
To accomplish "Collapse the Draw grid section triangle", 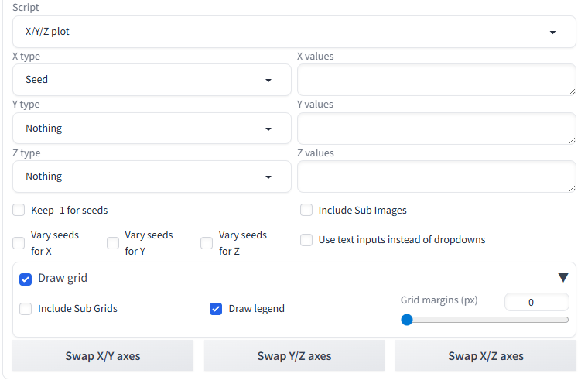I will (562, 277).
